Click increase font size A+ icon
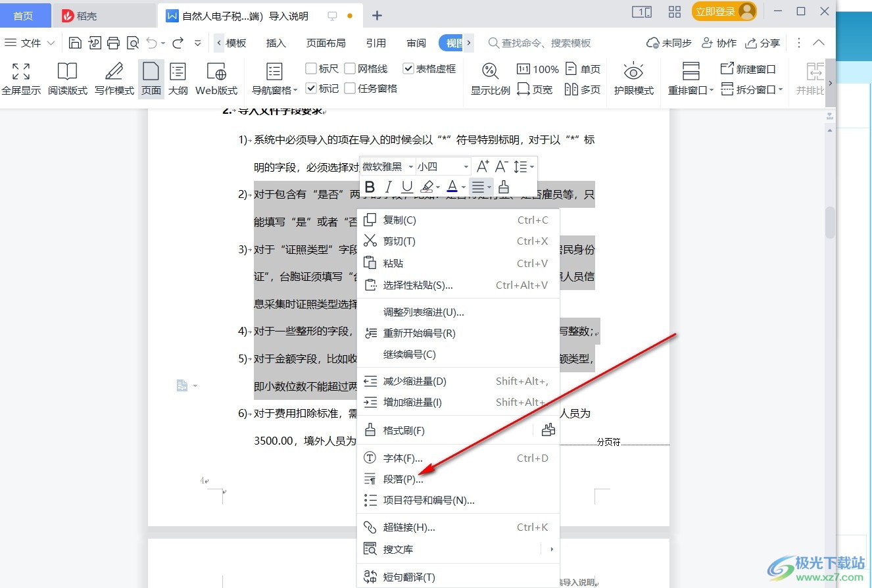This screenshot has height=588, width=872. [483, 166]
